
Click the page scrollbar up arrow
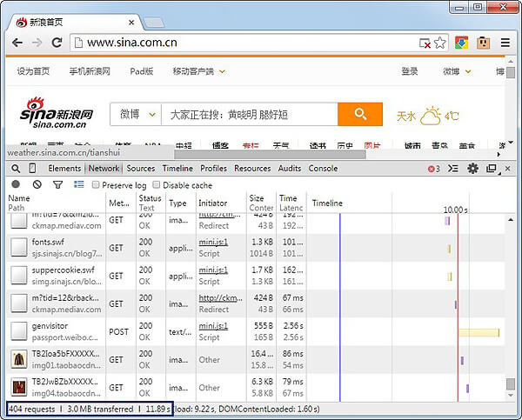[x=511, y=61]
